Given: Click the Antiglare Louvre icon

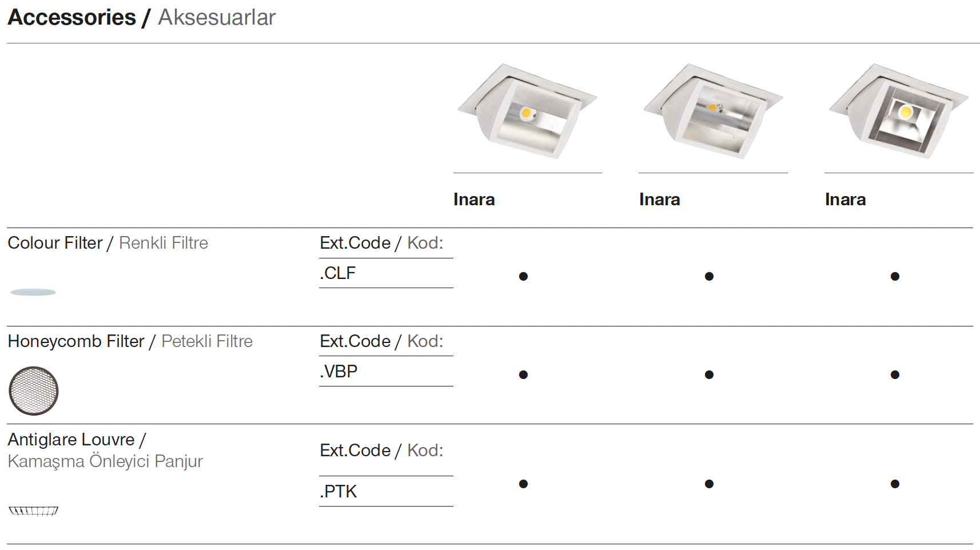Looking at the screenshot, I should point(34,511).
